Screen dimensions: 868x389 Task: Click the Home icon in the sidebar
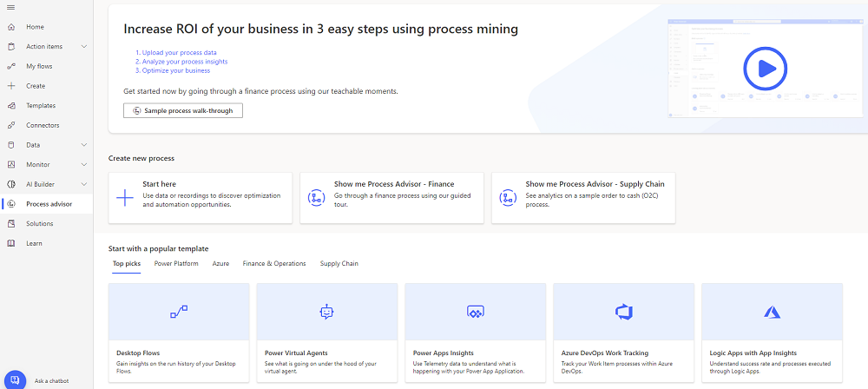click(x=10, y=27)
